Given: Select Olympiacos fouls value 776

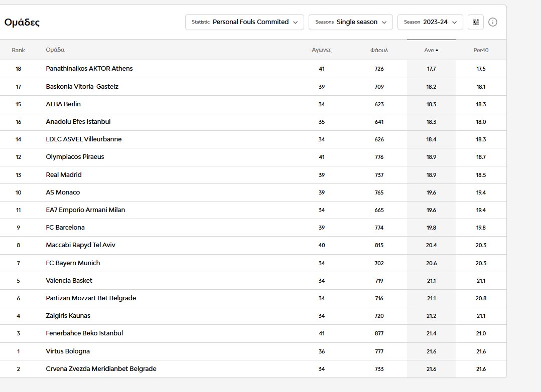Looking at the screenshot, I should 379,157.
